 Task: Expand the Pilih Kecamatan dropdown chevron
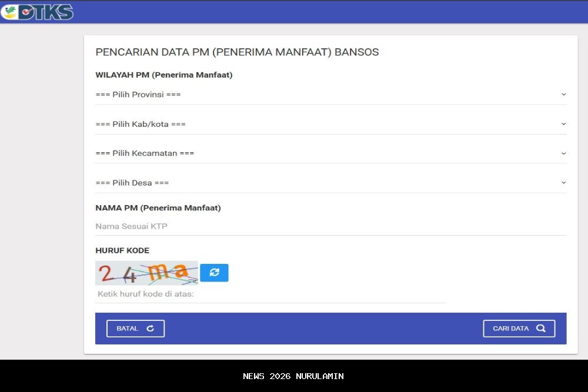click(x=563, y=153)
